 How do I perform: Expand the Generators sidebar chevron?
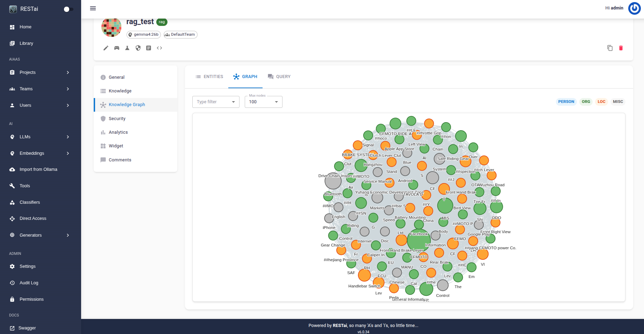68,235
